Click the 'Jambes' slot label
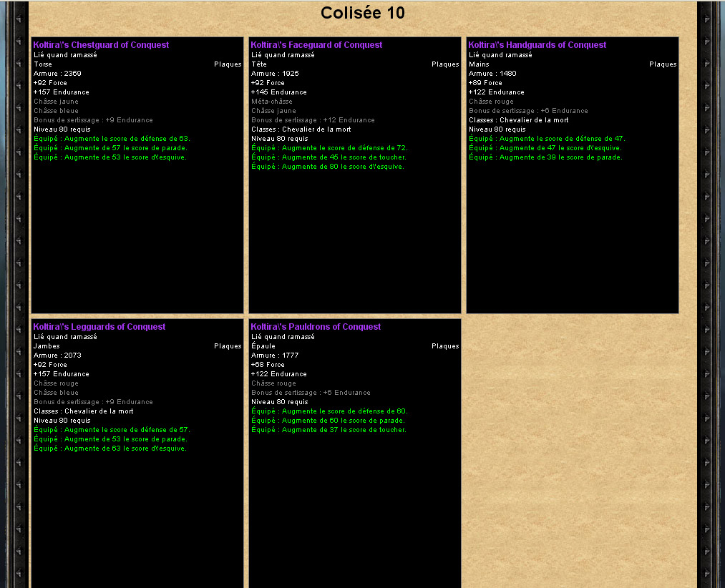 [47, 346]
